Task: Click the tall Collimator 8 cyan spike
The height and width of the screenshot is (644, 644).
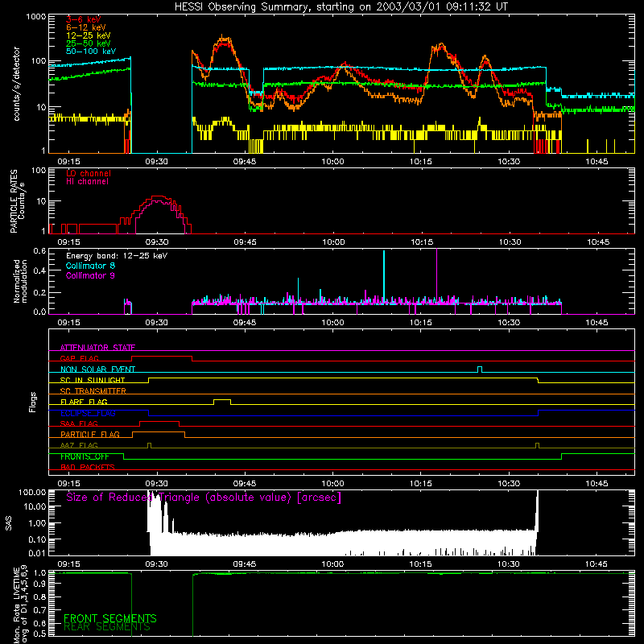Action: (384, 275)
